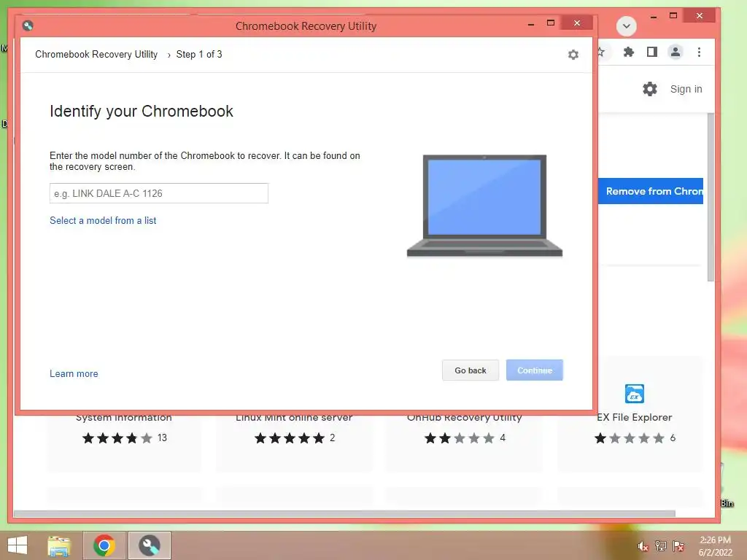The height and width of the screenshot is (560, 747).
Task: Open Action Center flag icon
Action: click(678, 545)
